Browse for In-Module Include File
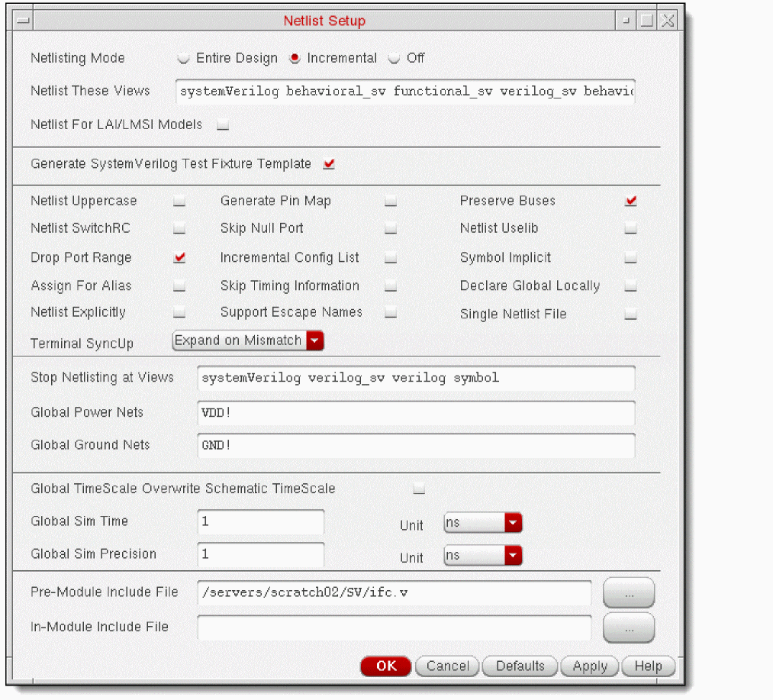This screenshot has height=700, width=773. 628,627
